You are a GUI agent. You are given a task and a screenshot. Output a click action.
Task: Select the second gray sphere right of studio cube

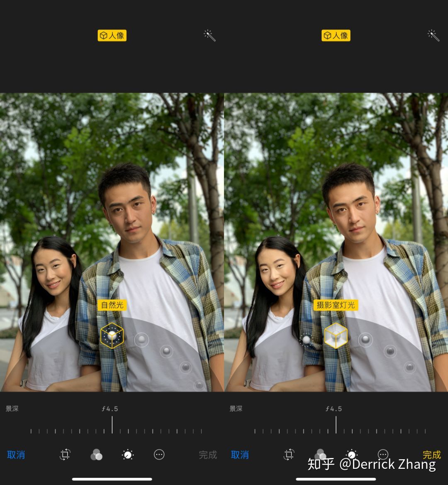390,351
